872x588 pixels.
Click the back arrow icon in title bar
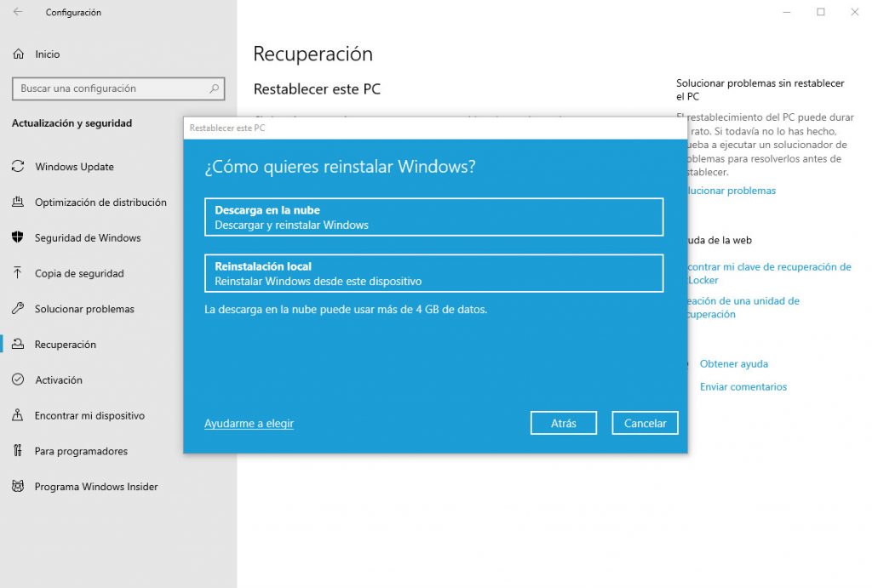[x=18, y=12]
